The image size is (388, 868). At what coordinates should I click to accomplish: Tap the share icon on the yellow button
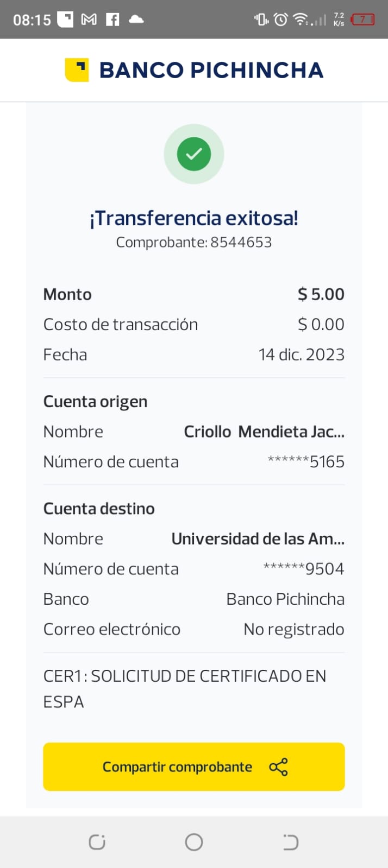point(278,766)
